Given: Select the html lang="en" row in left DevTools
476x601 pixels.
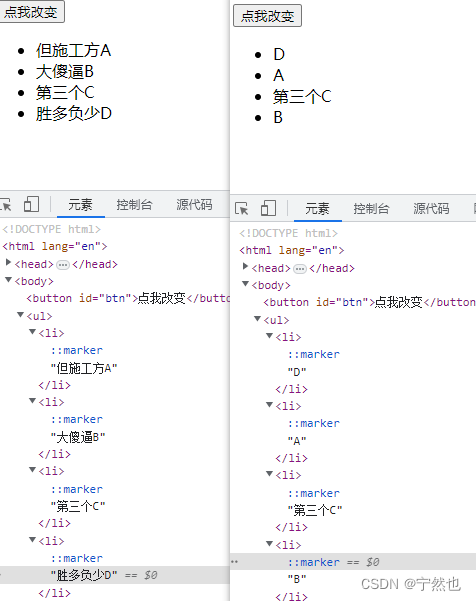Looking at the screenshot, I should coord(55,246).
